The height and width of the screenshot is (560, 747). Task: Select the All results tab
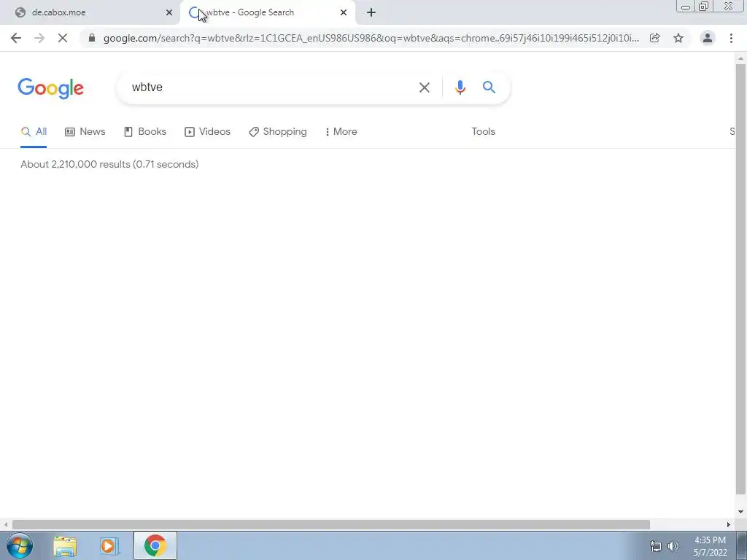tap(34, 131)
